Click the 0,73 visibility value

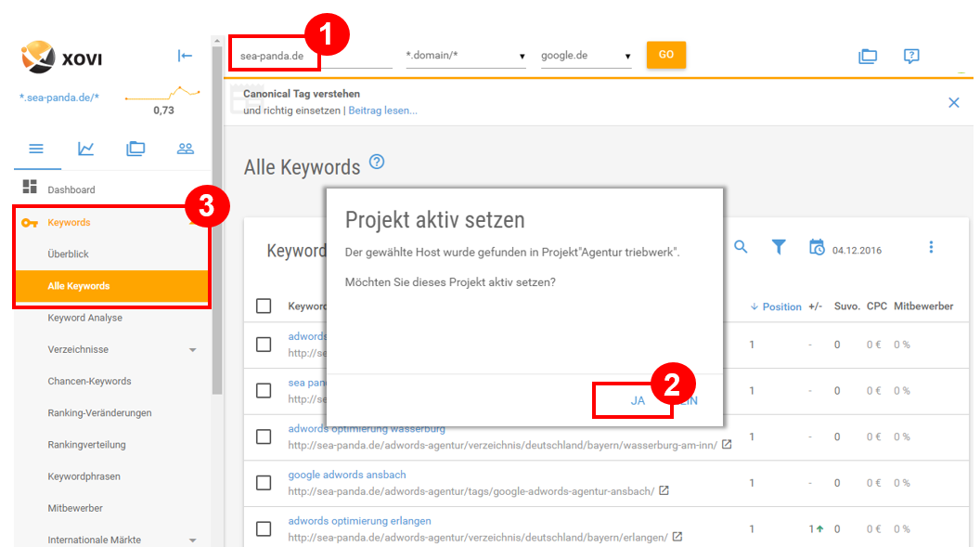pos(163,111)
